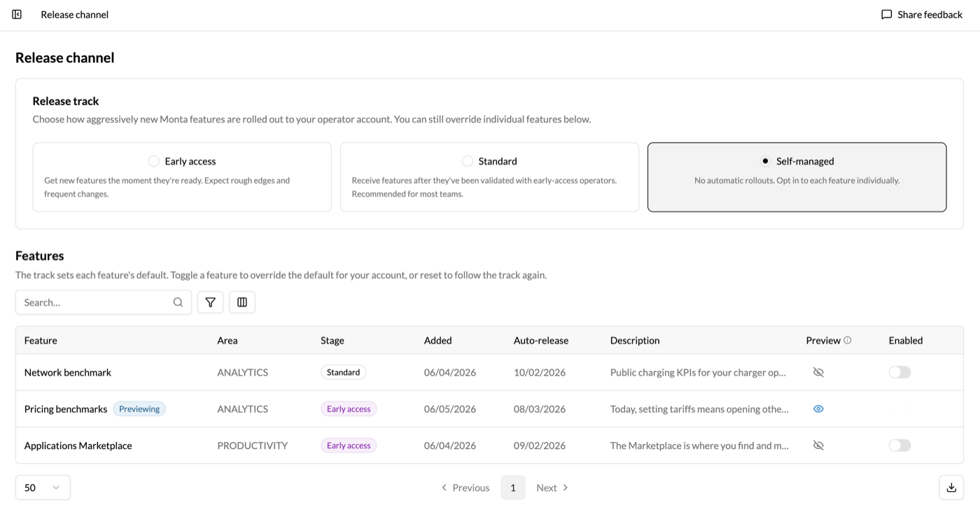Focus the Search features input field
This screenshot has width=980, height=508.
coord(104,302)
